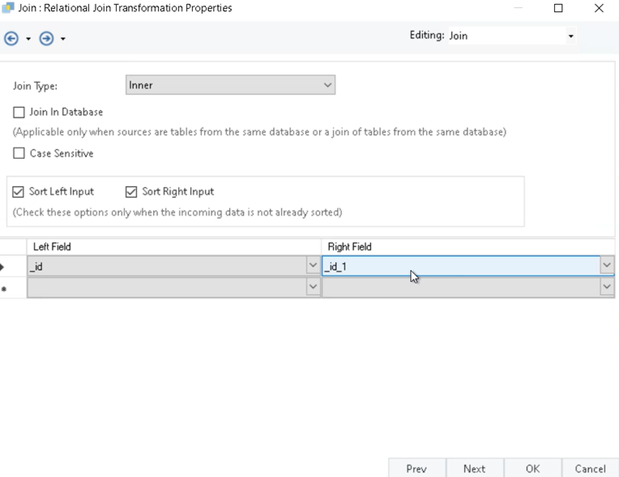Viewport: 619px width, 477px height.
Task: Uncheck the Sort Right Input option
Action: pyautogui.click(x=131, y=192)
